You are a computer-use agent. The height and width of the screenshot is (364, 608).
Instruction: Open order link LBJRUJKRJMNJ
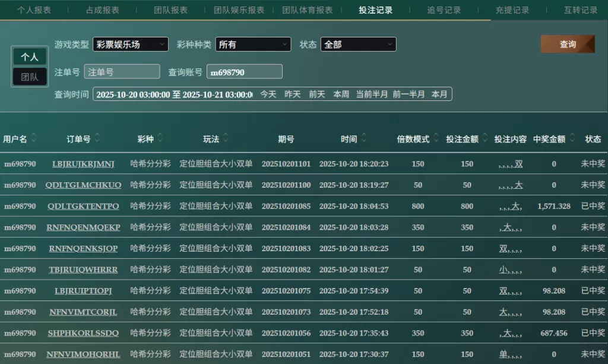point(83,164)
